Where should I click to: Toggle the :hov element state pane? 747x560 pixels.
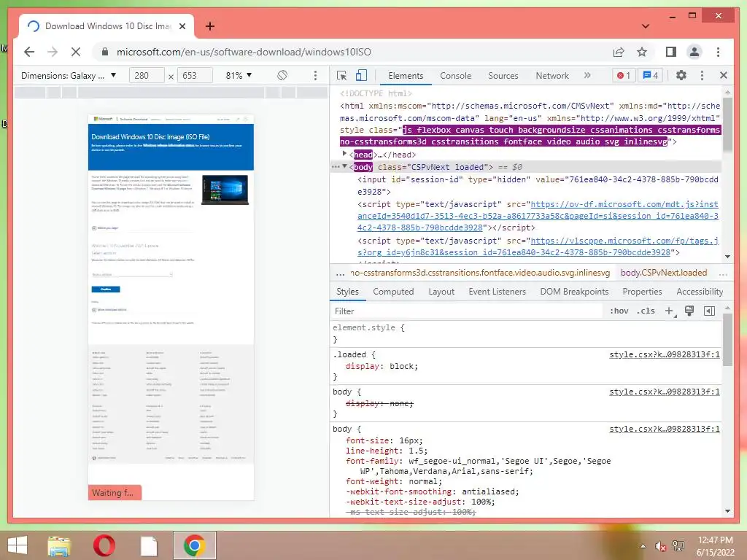point(619,311)
